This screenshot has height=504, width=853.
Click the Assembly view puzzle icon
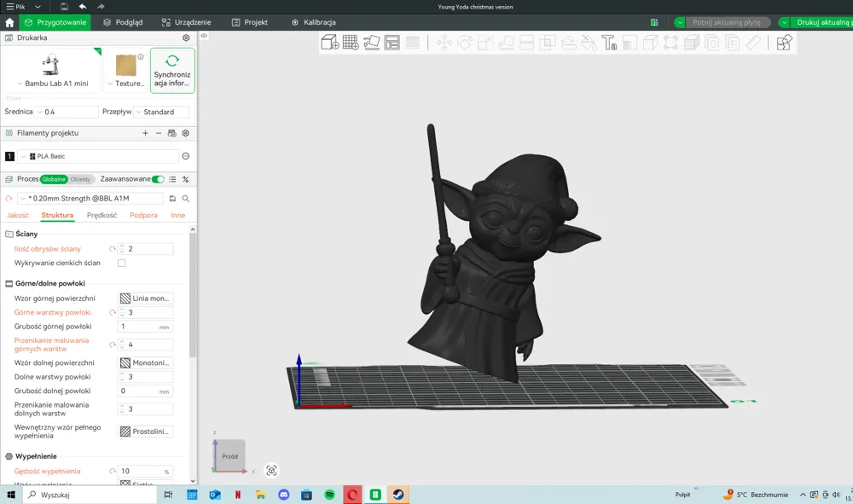tap(784, 43)
